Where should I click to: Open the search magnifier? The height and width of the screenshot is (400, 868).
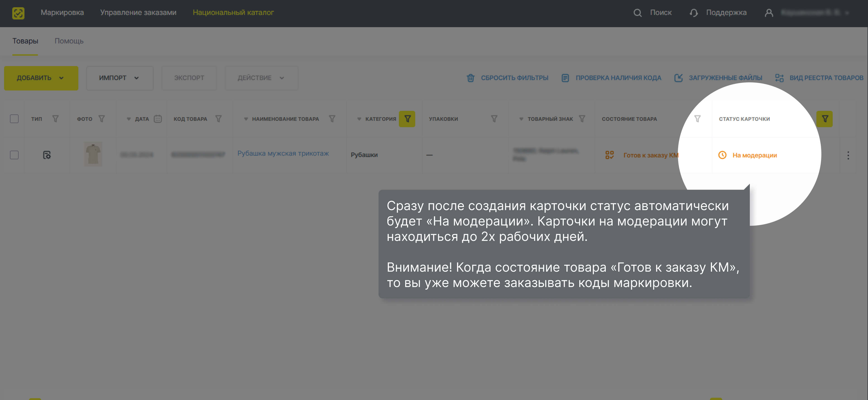638,12
